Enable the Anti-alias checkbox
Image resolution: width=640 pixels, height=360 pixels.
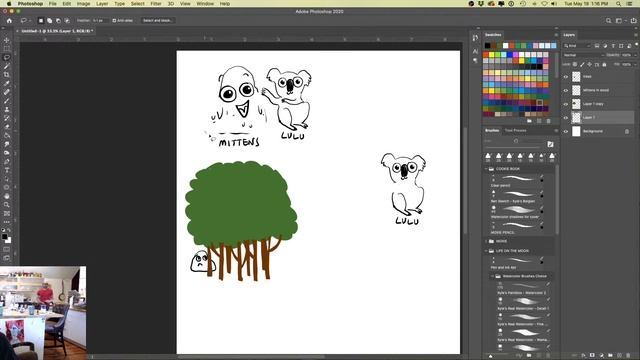pos(114,20)
